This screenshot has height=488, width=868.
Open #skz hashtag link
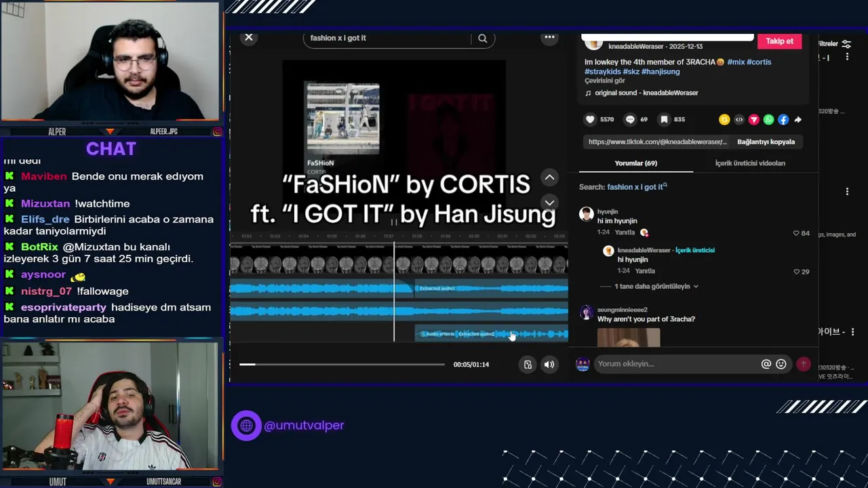[631, 71]
